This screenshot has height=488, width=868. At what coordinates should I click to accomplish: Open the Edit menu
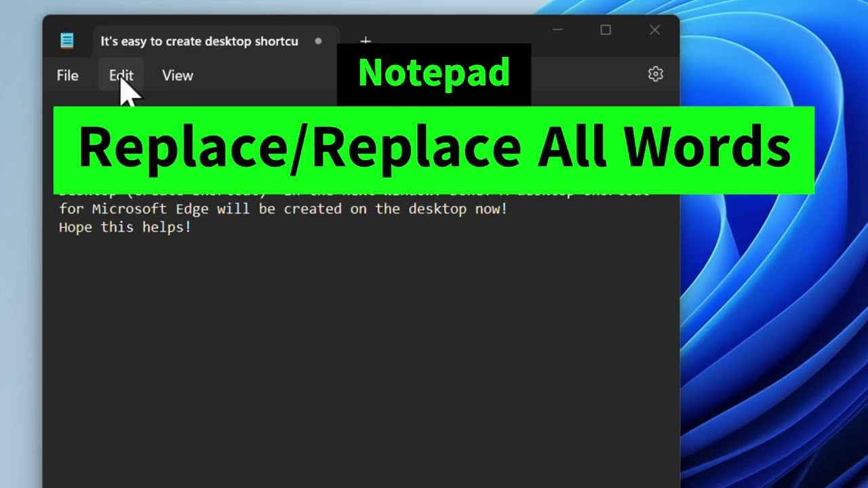click(x=121, y=75)
